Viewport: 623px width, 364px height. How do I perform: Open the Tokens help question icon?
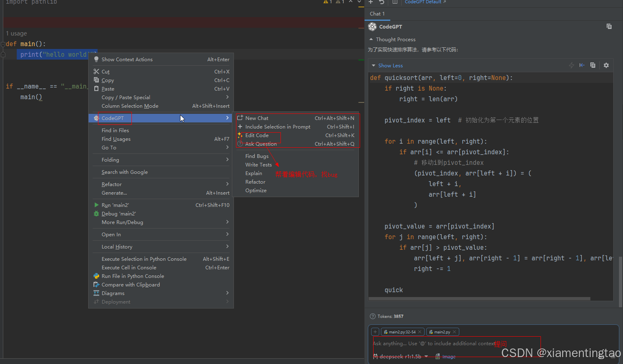pos(372,316)
